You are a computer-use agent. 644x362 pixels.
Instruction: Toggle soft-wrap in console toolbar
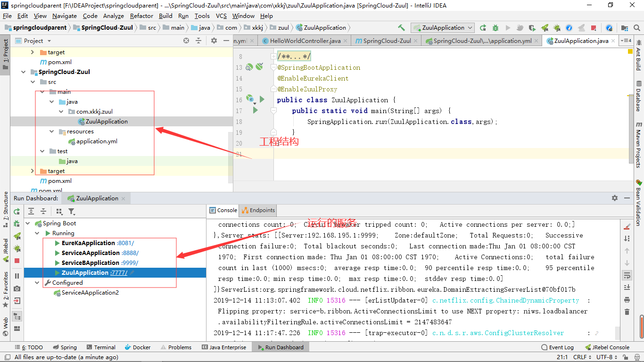627,275
